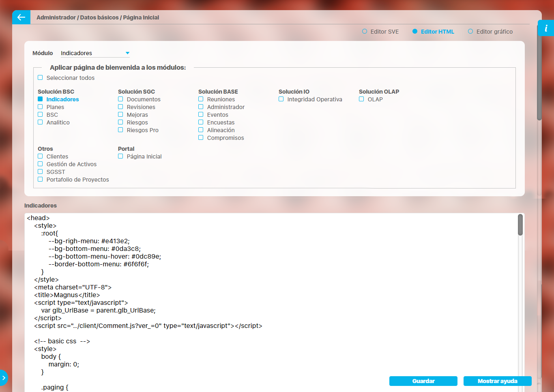554x392 pixels.
Task: Click the Guardar button
Action: click(x=423, y=381)
